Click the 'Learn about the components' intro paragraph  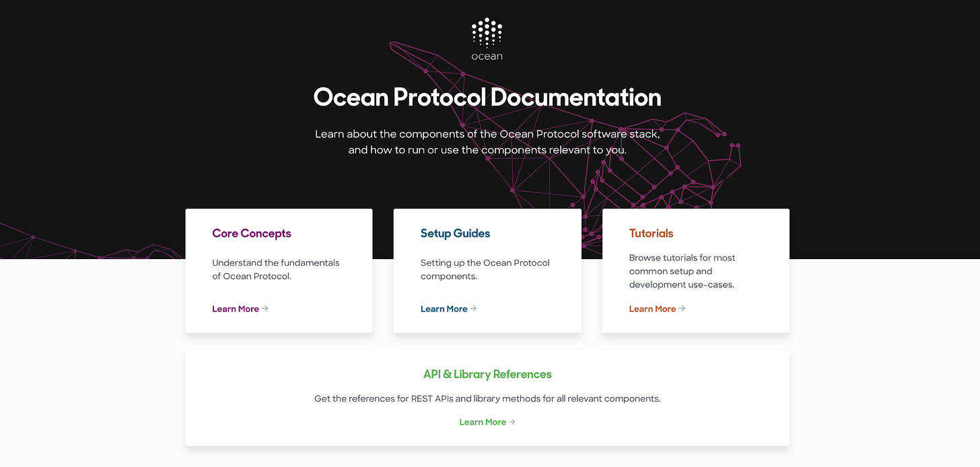[487, 142]
